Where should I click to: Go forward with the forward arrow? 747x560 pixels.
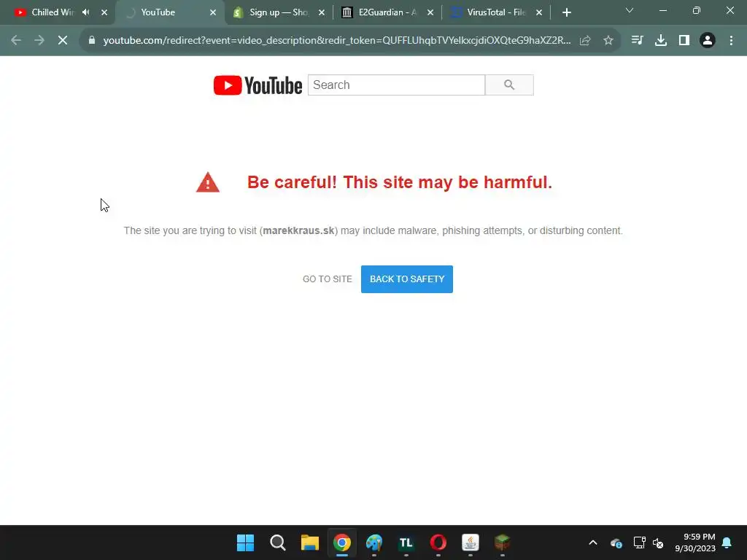[x=39, y=41]
